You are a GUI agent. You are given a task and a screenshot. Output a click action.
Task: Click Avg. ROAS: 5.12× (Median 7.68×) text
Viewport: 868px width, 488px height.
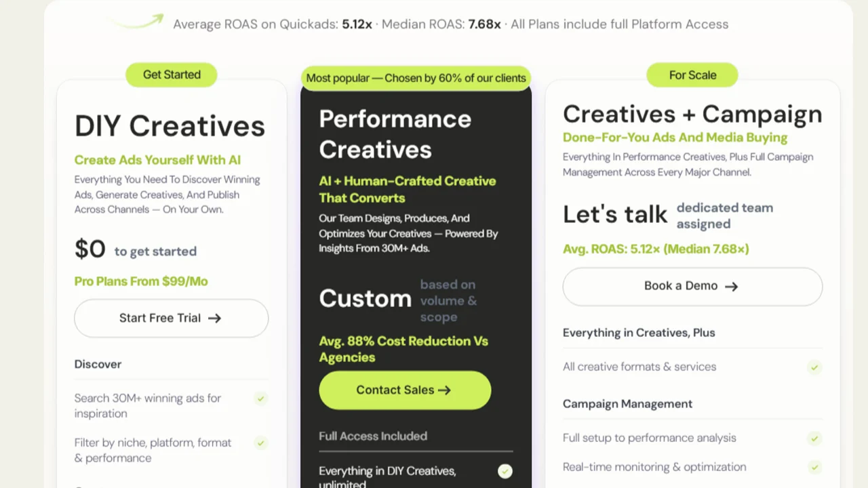click(656, 249)
